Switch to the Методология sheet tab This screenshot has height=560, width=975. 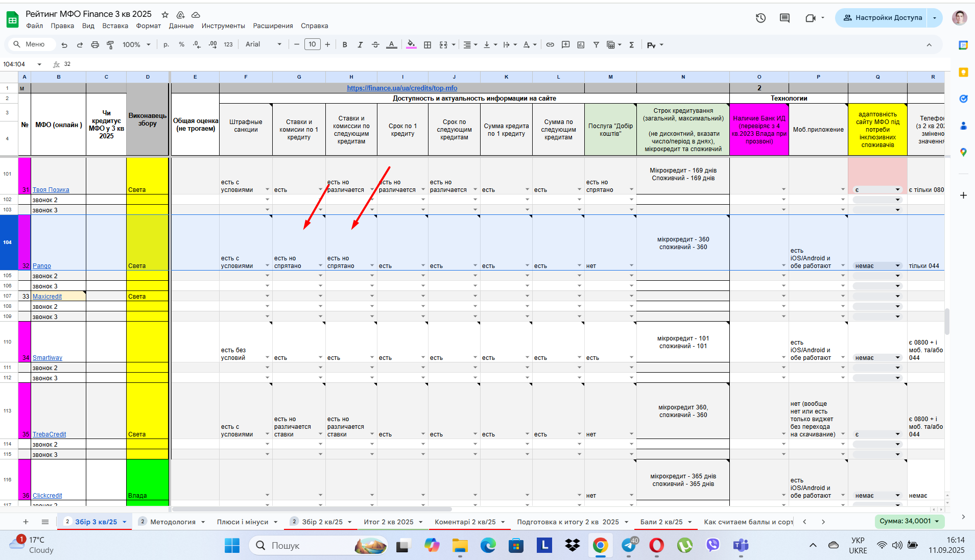click(173, 522)
